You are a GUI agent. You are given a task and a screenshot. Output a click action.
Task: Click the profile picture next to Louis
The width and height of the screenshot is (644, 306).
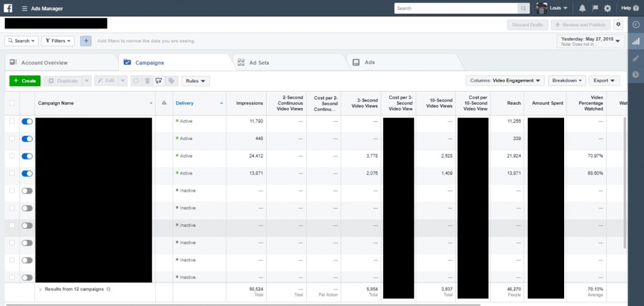541,8
